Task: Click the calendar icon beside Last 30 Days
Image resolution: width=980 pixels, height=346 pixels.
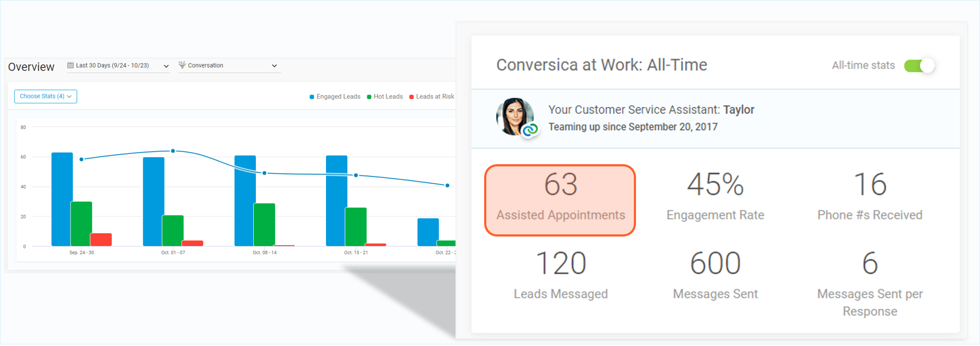Action: (70, 65)
